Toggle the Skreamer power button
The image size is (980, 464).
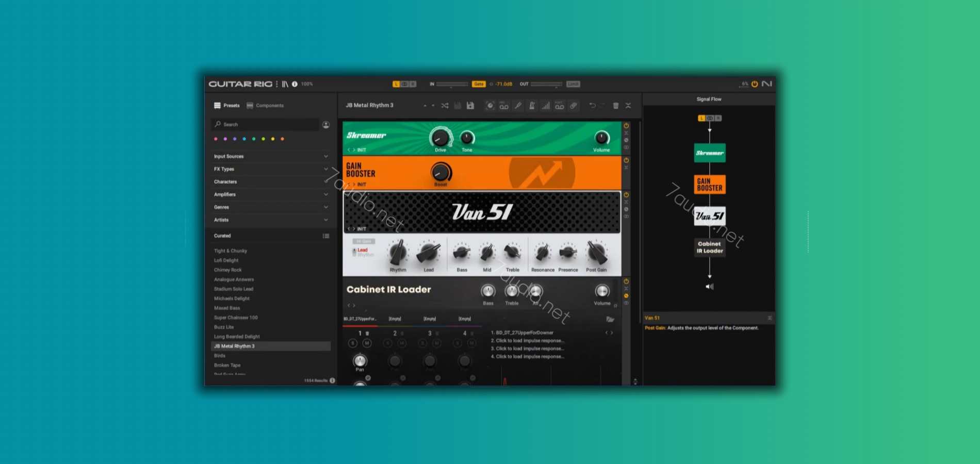click(x=626, y=126)
